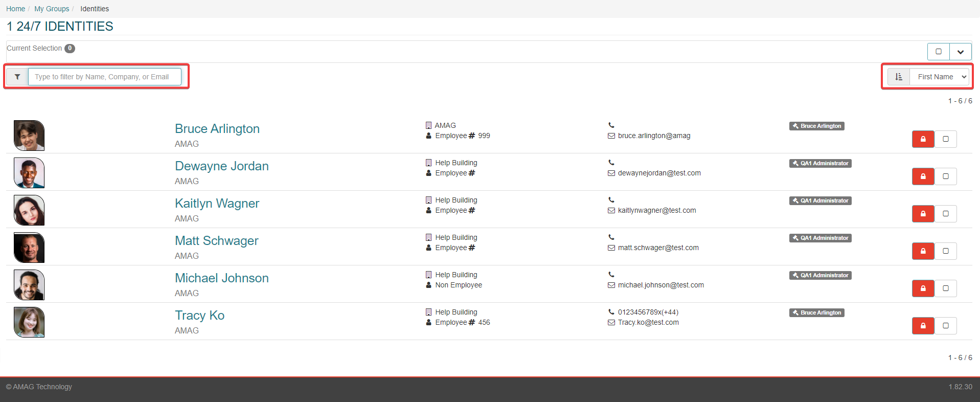Screen dimensions: 980x402
Task: Click the filter funnel icon
Action: pos(17,77)
